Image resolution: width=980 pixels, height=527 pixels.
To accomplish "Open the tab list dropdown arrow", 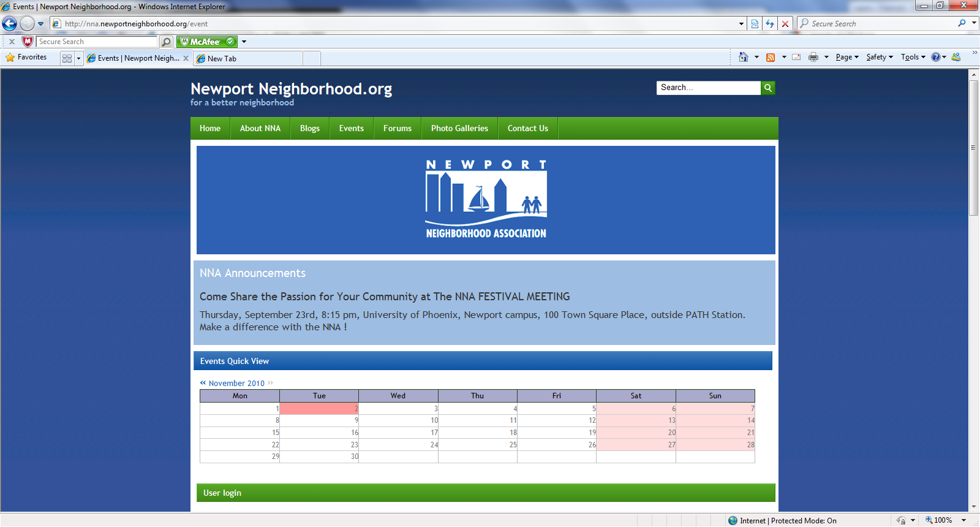I will [78, 58].
